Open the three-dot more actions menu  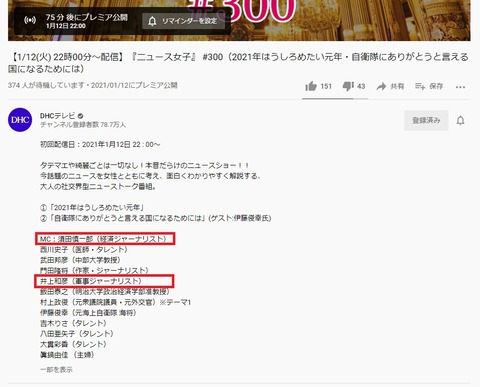(460, 87)
